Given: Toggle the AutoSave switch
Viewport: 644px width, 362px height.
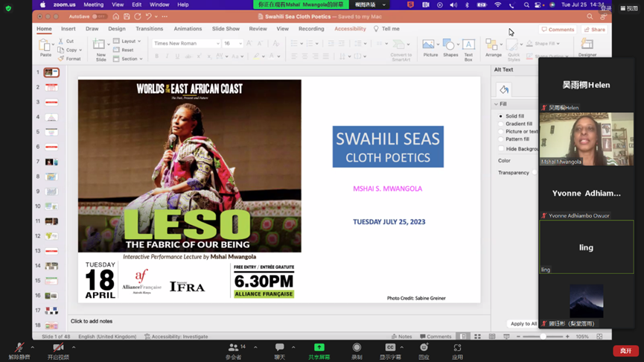Looking at the screenshot, I should coord(98,16).
